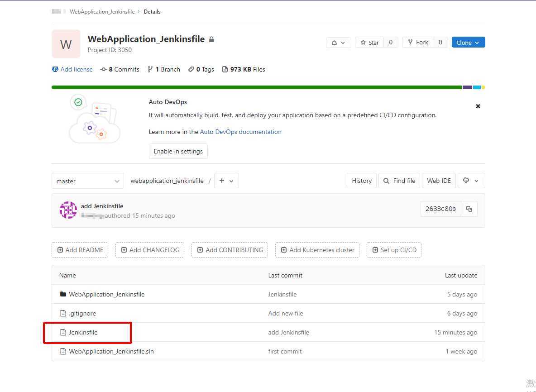Star the WebApplication_Jenkinsfile project
The height and width of the screenshot is (392, 536).
click(369, 43)
